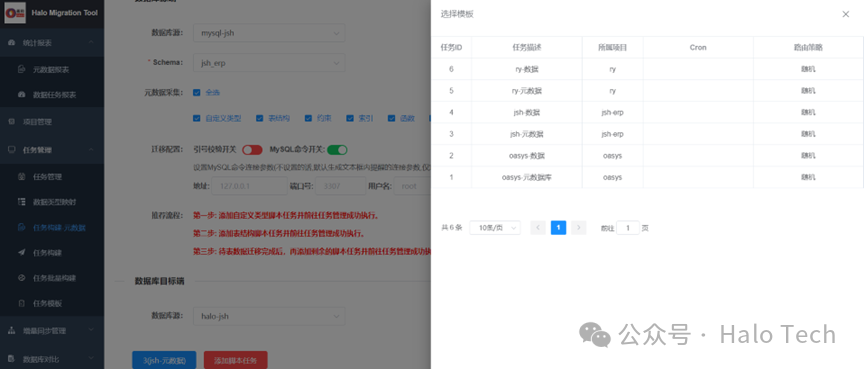Image resolution: width=864 pixels, height=369 pixels.
Task: Click the 统计报表 dashboard icon in sidebar
Action: 12,42
